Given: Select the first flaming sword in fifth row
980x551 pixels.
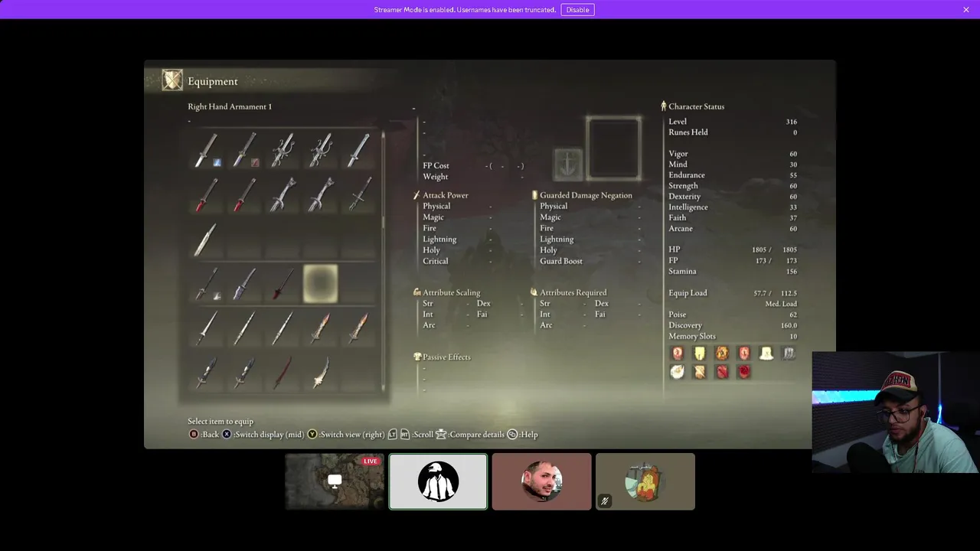Looking at the screenshot, I should [x=321, y=328].
